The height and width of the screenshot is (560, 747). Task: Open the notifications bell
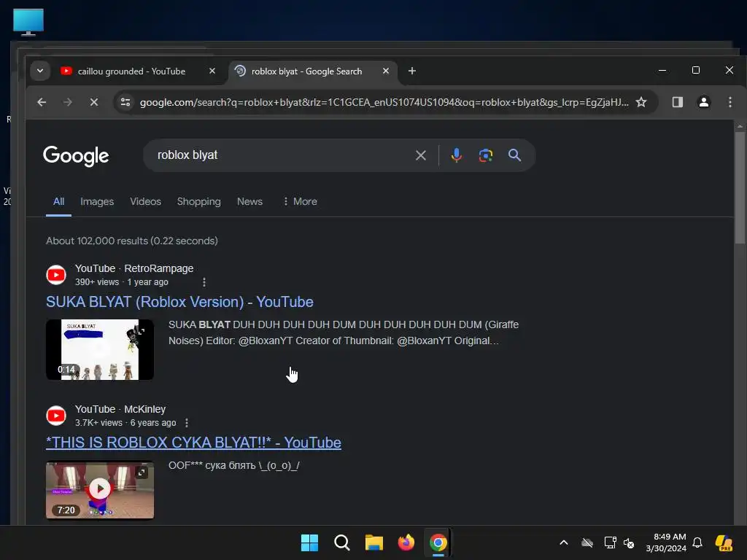pos(697,542)
